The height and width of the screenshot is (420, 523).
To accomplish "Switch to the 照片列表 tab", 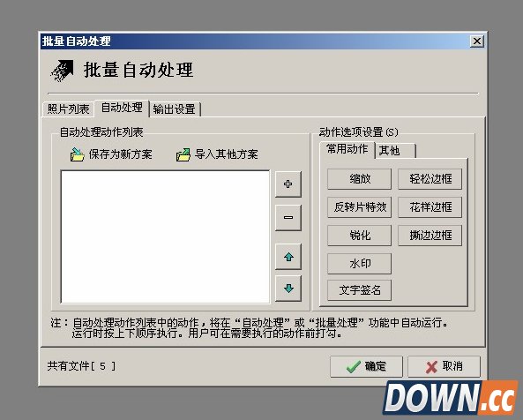I will point(69,109).
